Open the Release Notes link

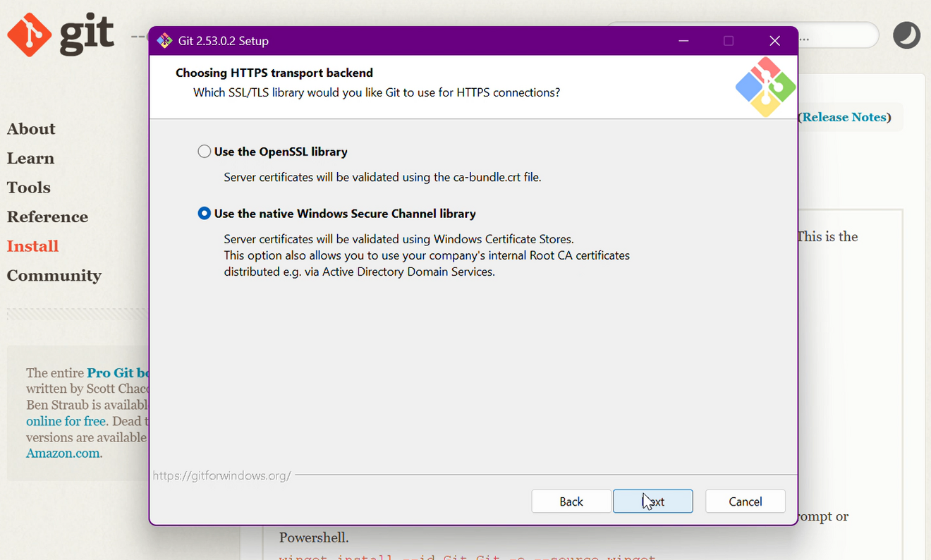click(844, 117)
